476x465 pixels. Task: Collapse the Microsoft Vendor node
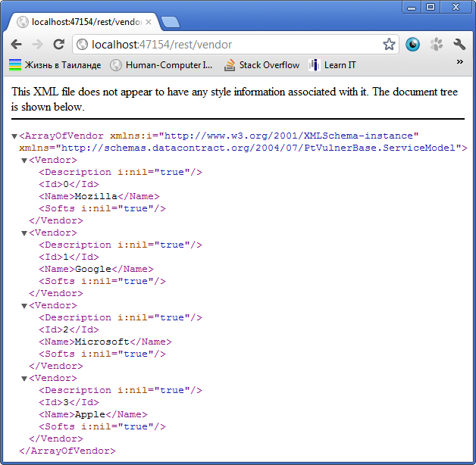[x=24, y=306]
